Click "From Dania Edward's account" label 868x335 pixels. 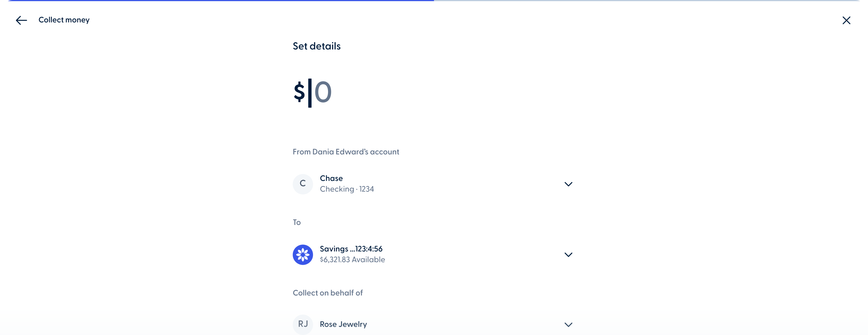[346, 152]
